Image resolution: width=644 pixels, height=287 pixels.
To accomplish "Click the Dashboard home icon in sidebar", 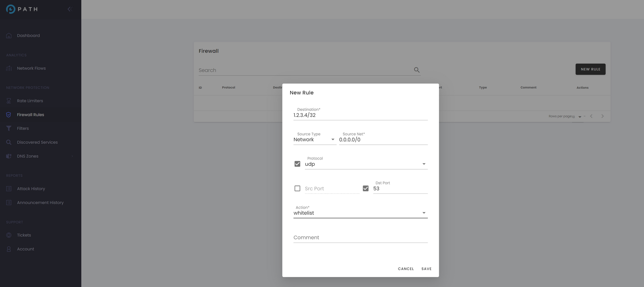I will tap(9, 35).
